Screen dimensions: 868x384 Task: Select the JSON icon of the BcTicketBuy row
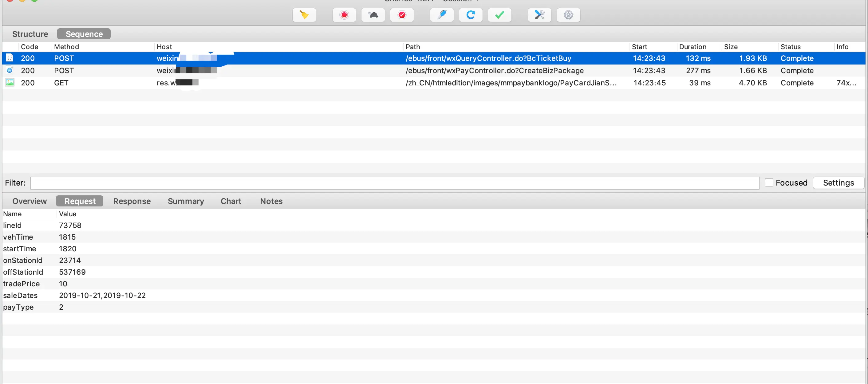click(10, 58)
